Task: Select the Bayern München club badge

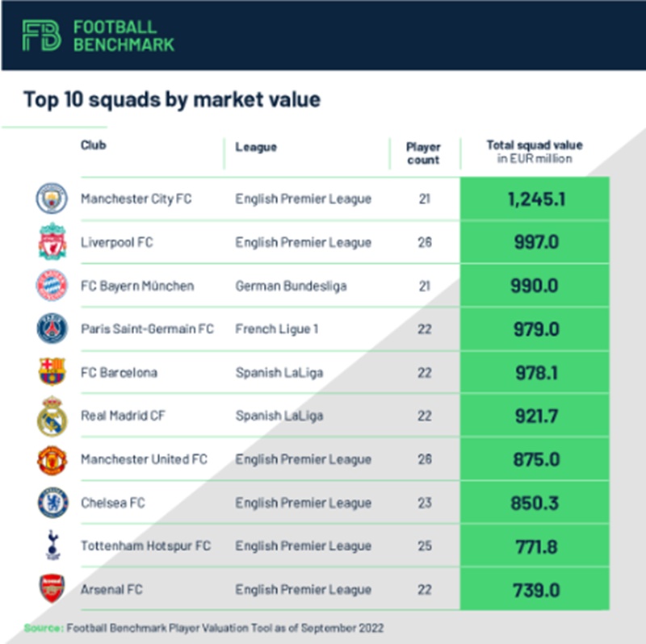Action: [52, 286]
